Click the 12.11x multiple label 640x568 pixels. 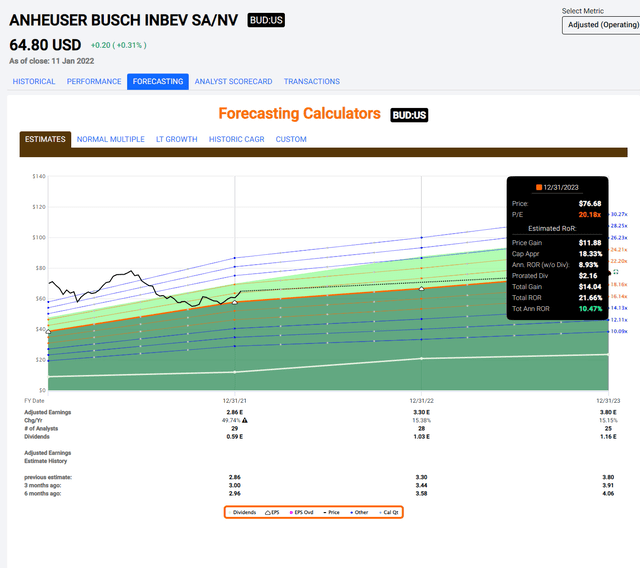pyautogui.click(x=619, y=320)
